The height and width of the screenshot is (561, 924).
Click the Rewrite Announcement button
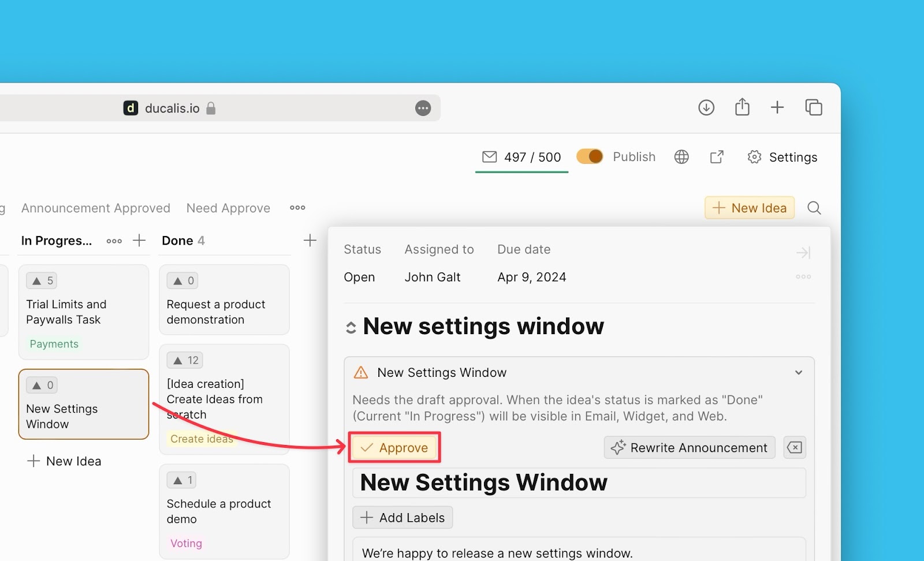point(690,448)
